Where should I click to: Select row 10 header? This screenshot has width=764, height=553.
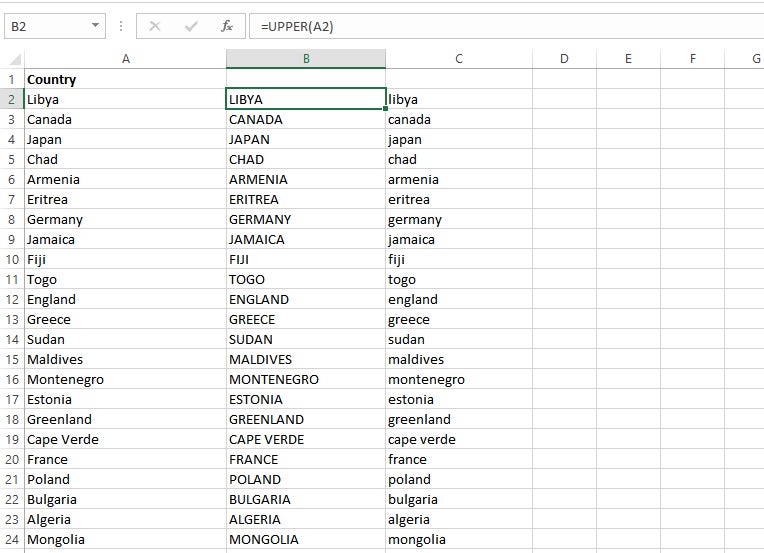click(12, 259)
